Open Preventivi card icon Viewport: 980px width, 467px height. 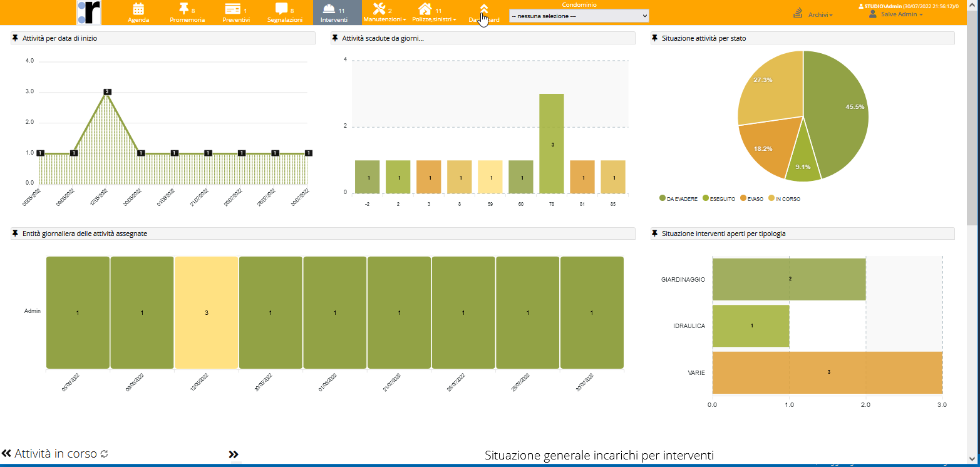coord(232,9)
